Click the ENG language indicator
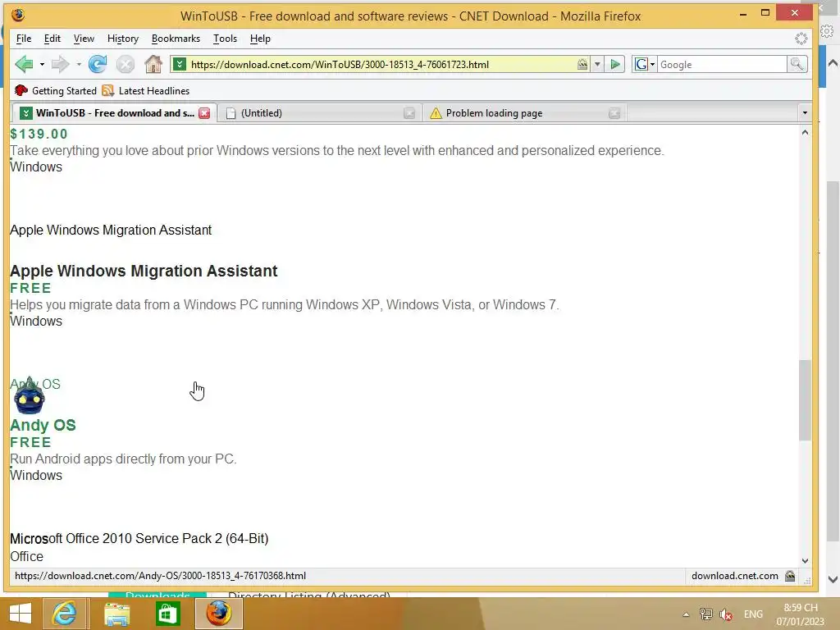This screenshot has height=630, width=840. point(753,614)
